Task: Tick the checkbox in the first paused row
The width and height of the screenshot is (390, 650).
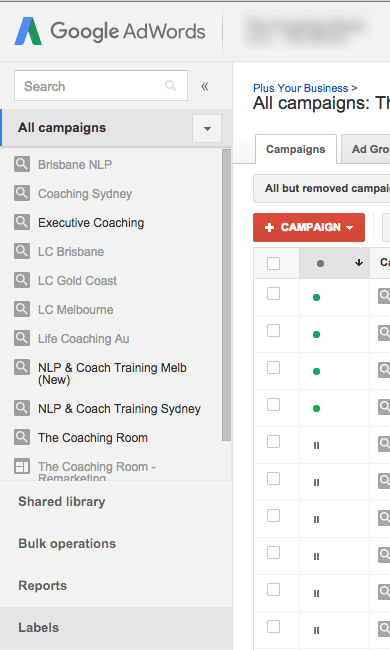Action: click(x=274, y=441)
